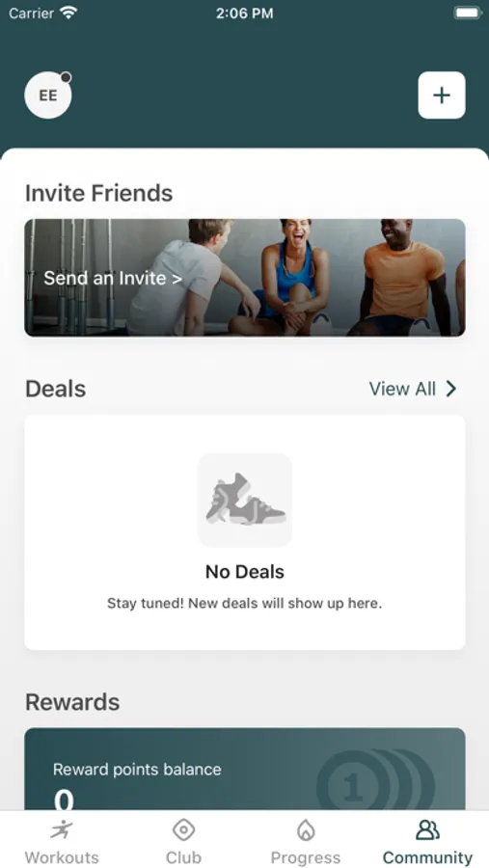
Task: Open Send an Invite arrow link
Action: tap(113, 278)
